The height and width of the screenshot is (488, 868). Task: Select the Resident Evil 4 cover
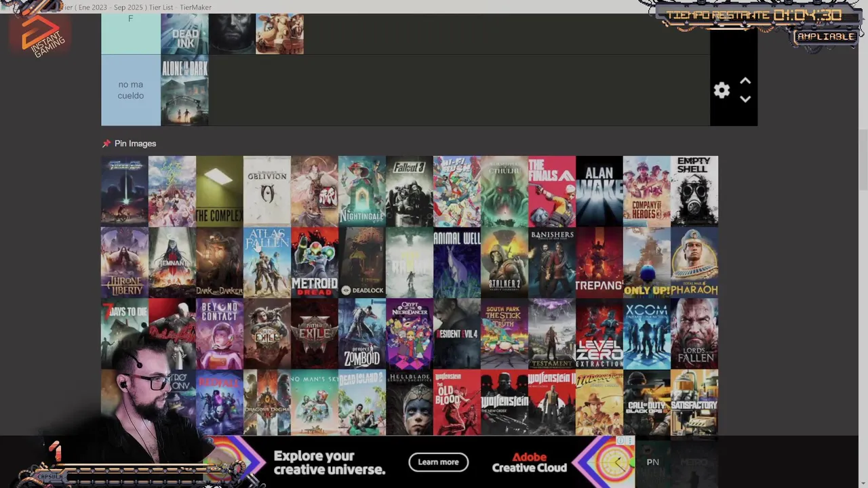coord(457,333)
